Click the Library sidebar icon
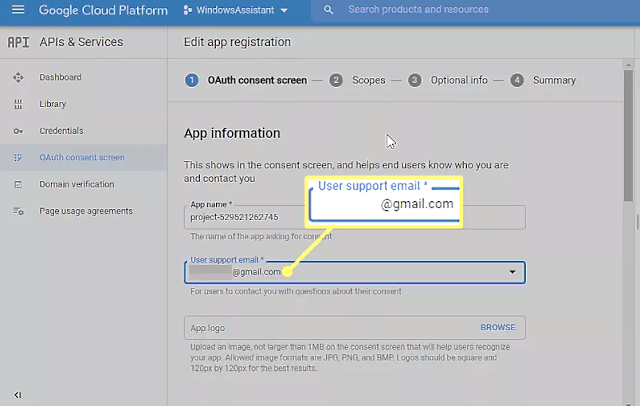 (x=18, y=104)
